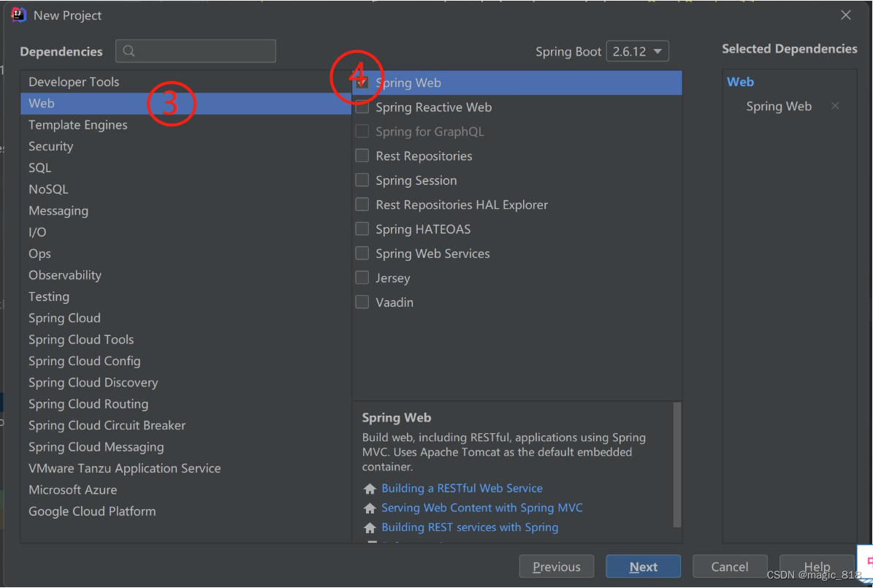The image size is (873, 588).
Task: Open the NoSQL dependency category
Action: pos(48,189)
